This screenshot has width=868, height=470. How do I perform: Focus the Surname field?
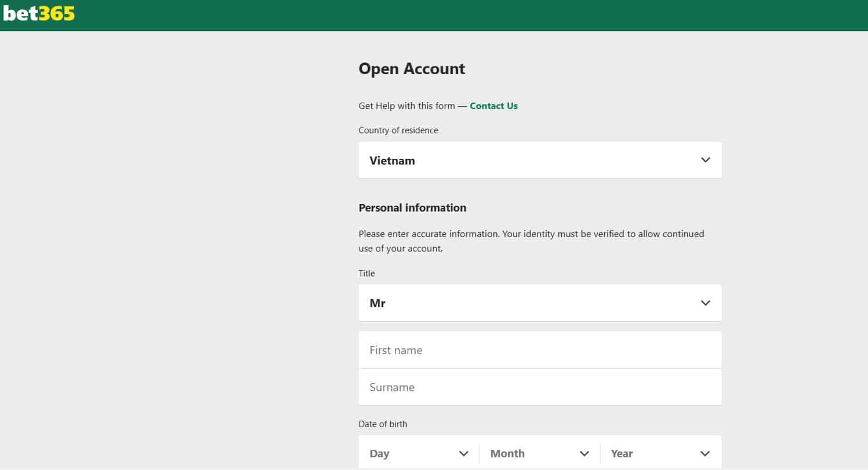[540, 387]
